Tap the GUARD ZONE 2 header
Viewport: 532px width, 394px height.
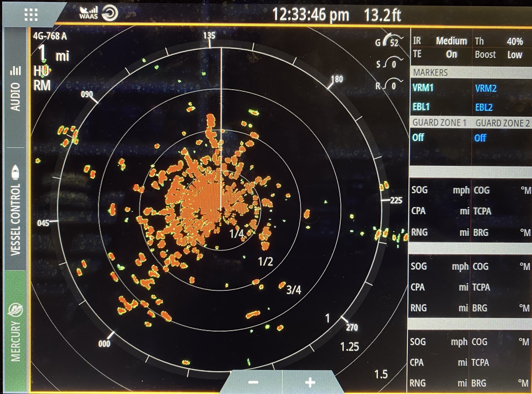[502, 123]
